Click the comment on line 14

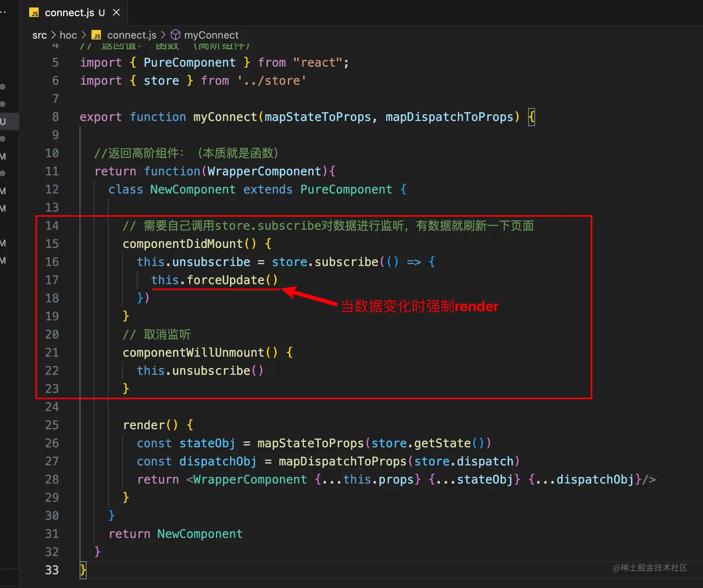(x=328, y=225)
